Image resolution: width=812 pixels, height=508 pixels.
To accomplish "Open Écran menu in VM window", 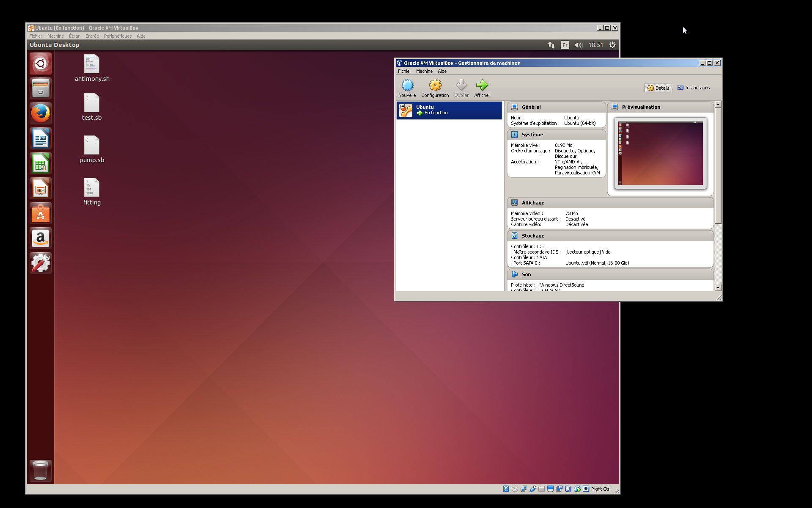I will 74,36.
